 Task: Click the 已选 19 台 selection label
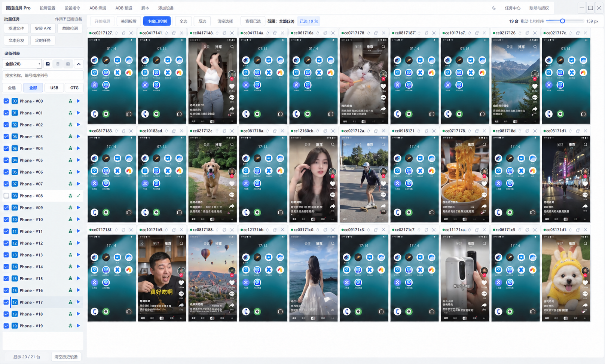tap(309, 21)
